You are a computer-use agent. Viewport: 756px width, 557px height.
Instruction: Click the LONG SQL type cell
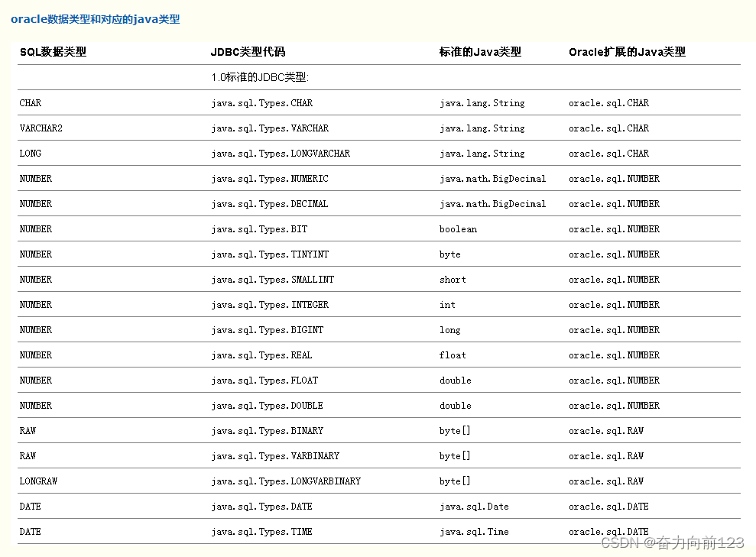(x=31, y=154)
